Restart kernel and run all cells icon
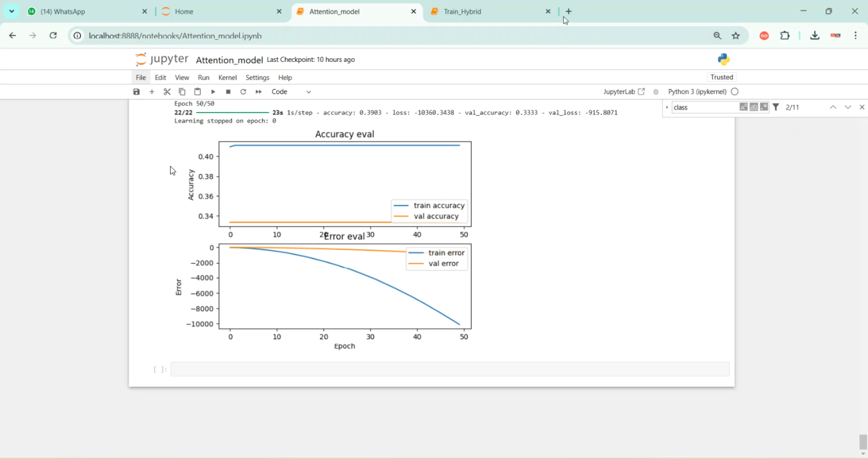868x459 pixels. coord(258,91)
